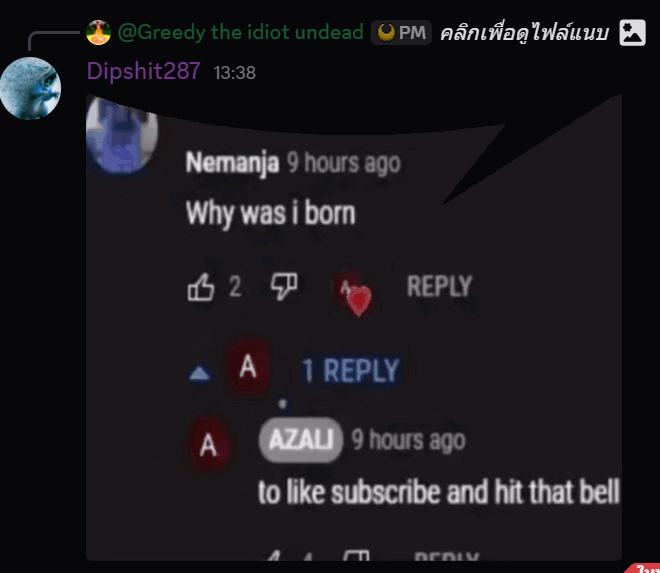Image resolution: width=660 pixels, height=573 pixels.
Task: Click the thumbs down dislike icon
Action: (284, 287)
